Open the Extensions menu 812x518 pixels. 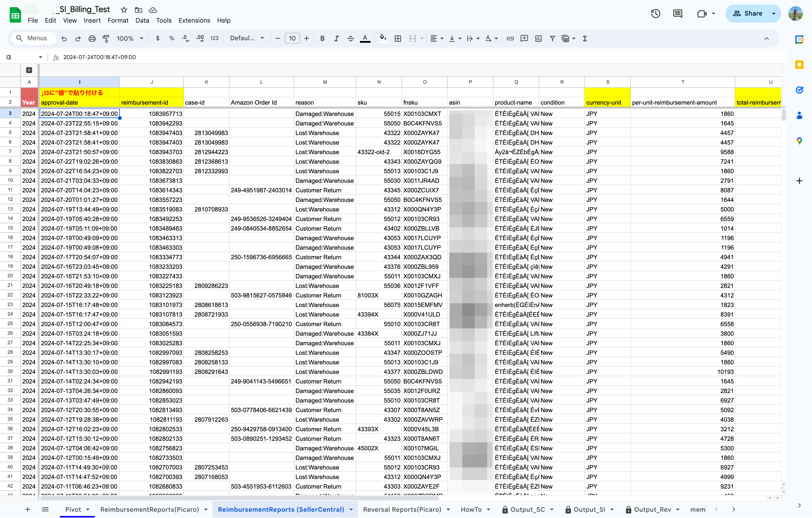tap(194, 21)
